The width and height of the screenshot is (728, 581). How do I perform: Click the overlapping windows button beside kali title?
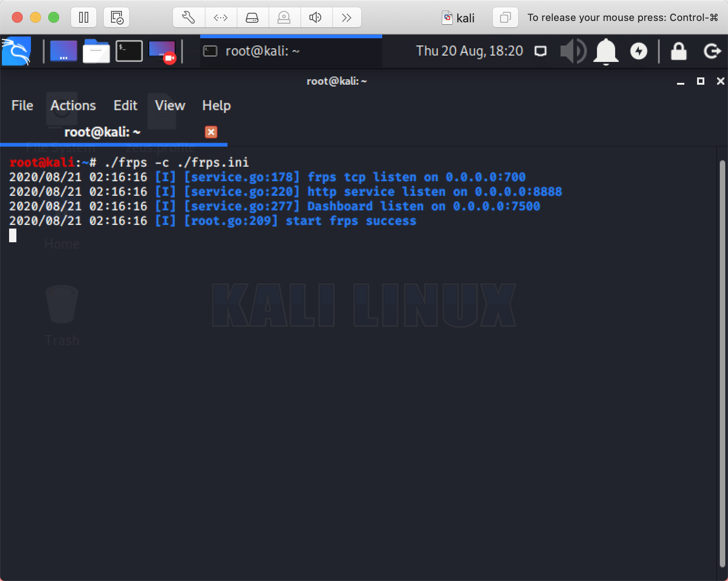point(505,17)
